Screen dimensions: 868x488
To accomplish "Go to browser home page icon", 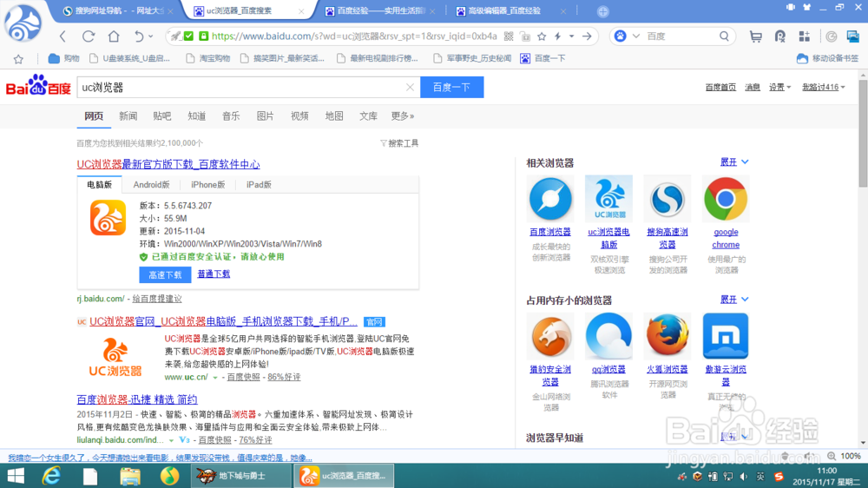I will (x=114, y=36).
